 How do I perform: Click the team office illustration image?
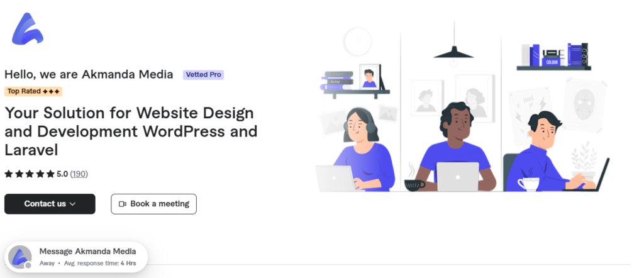pos(462,106)
